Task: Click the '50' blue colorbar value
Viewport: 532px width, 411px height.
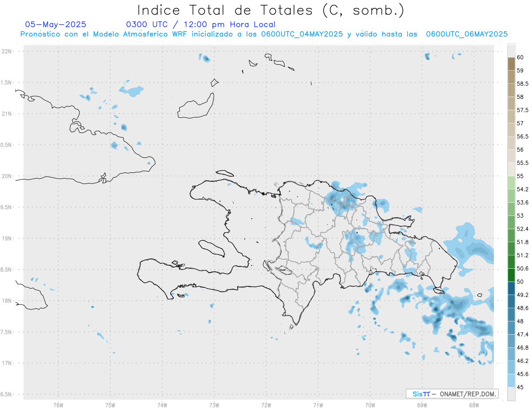Action: point(520,282)
